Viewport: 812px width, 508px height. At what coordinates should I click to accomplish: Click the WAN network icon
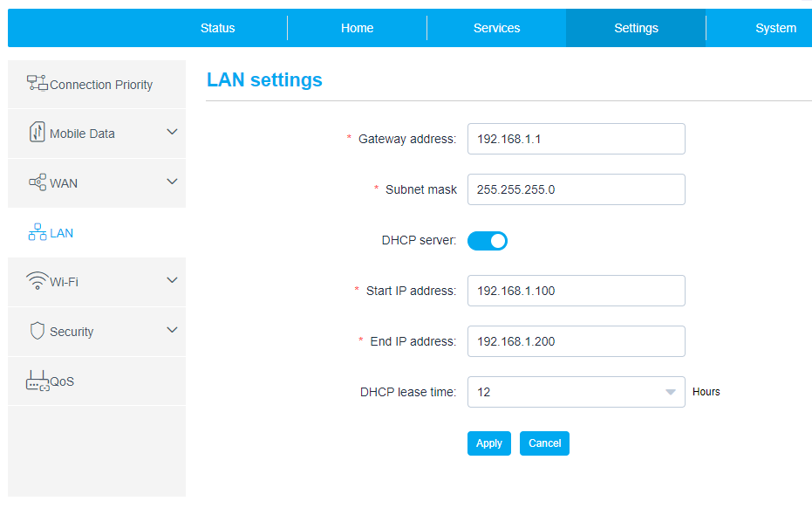38,182
